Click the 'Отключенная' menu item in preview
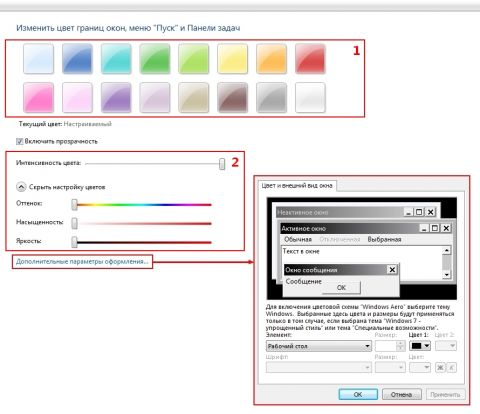 [x=340, y=240]
